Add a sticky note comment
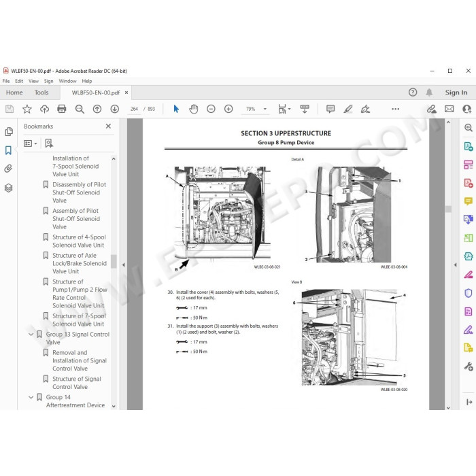 [330, 109]
